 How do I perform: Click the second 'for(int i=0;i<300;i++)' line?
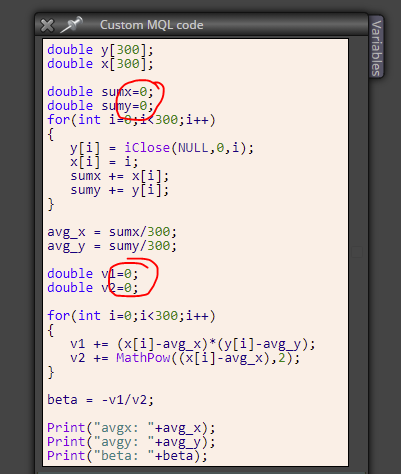(131, 316)
